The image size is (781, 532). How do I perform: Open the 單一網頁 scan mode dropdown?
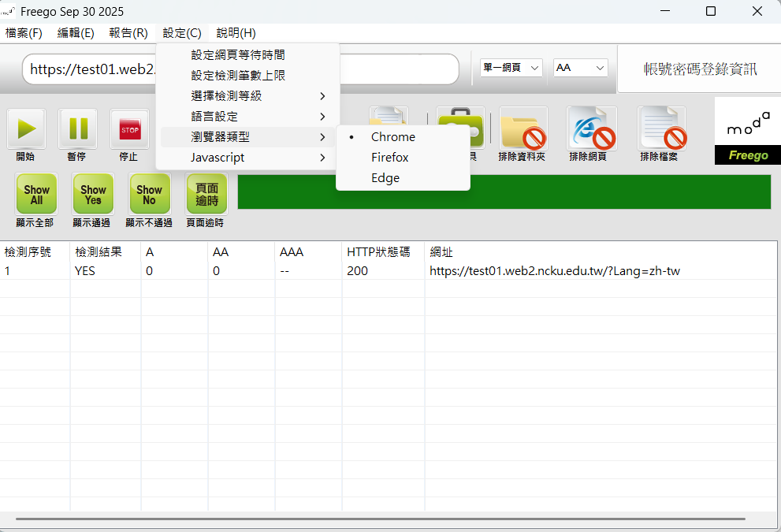[511, 69]
